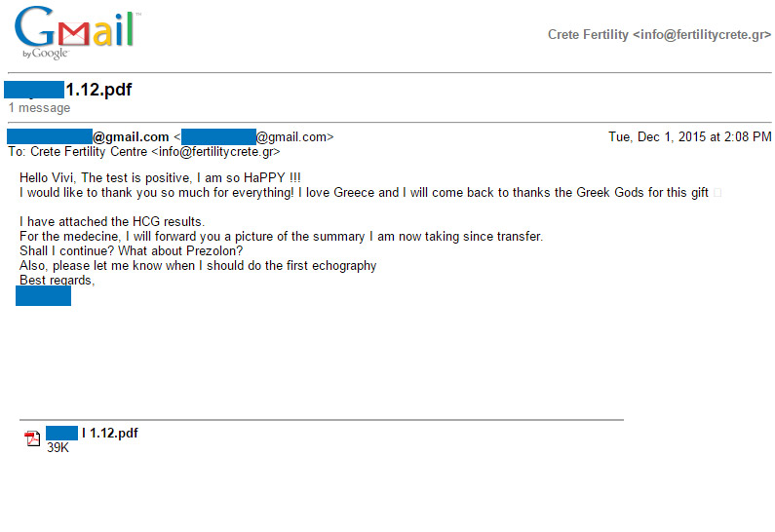The width and height of the screenshot is (775, 532).
Task: Click the first echography request line
Action: (x=198, y=266)
